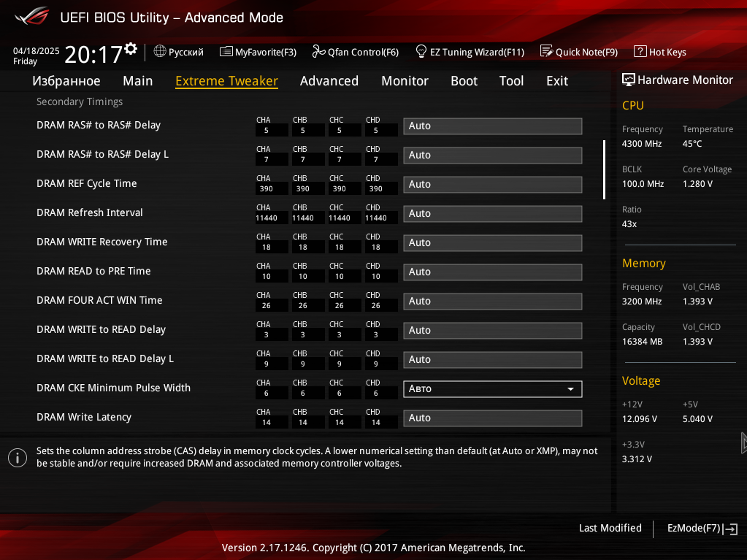Click the Last Modified button
The height and width of the screenshot is (560, 747).
click(x=610, y=528)
